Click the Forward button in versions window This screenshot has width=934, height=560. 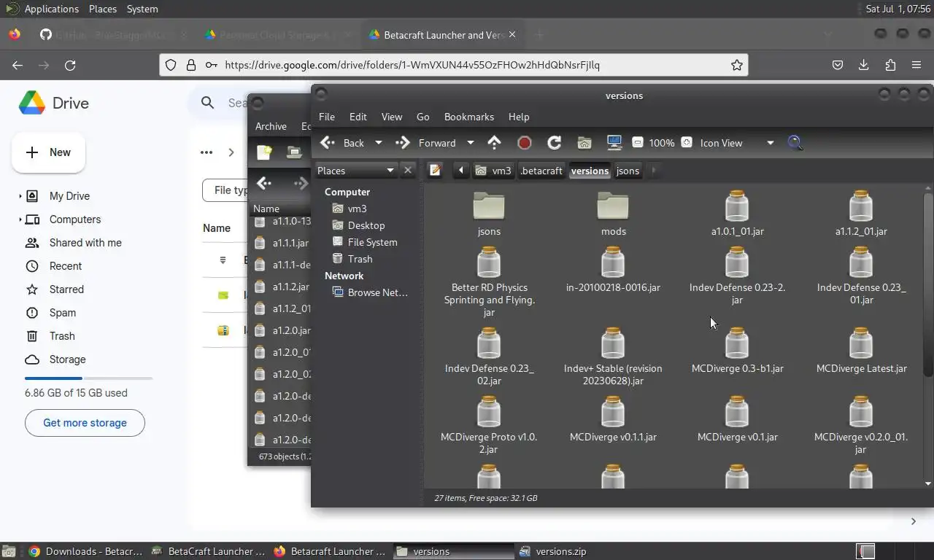[426, 143]
